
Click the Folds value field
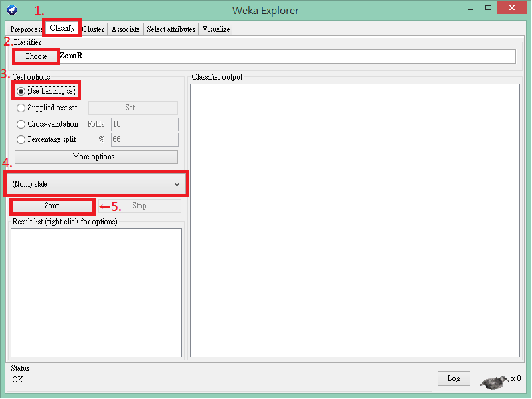coord(145,124)
